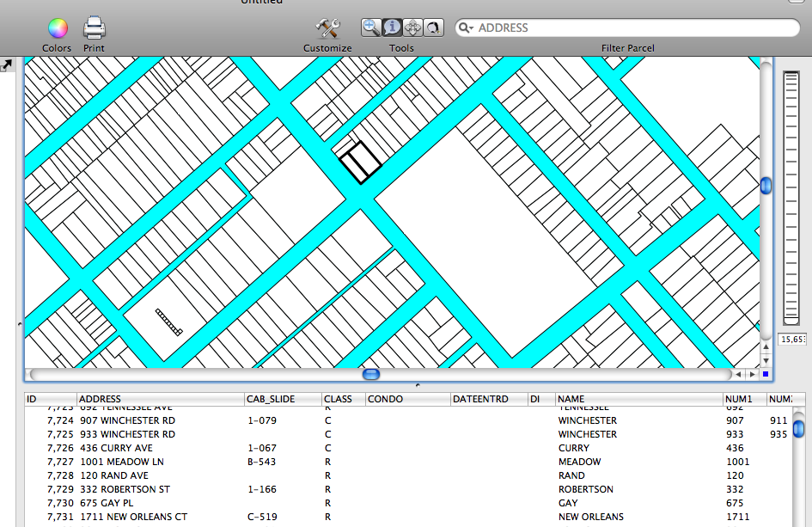Click the map scale value box
812x527 pixels.
coord(791,340)
